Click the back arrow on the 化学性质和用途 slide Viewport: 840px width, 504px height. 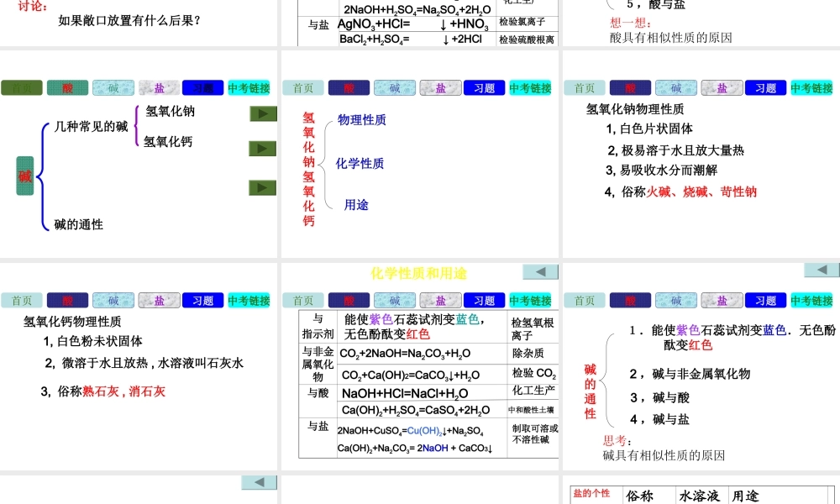(540, 271)
